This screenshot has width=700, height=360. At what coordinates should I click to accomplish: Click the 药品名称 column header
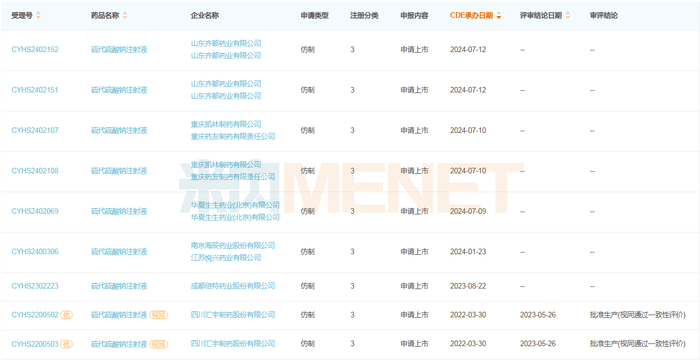click(x=105, y=15)
